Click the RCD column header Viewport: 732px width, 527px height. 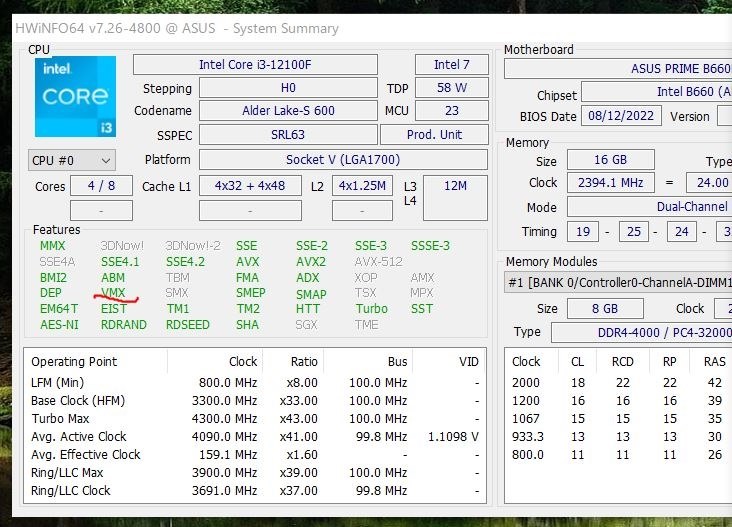(623, 362)
